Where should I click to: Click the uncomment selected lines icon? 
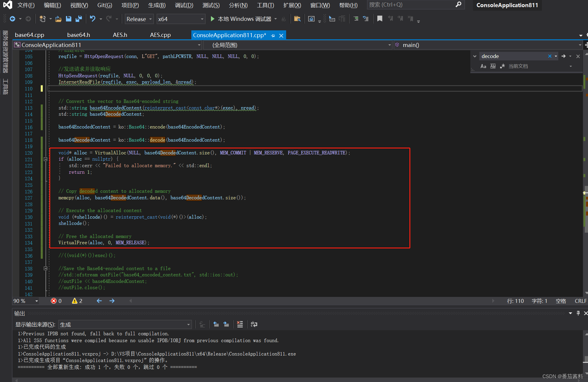(366, 19)
